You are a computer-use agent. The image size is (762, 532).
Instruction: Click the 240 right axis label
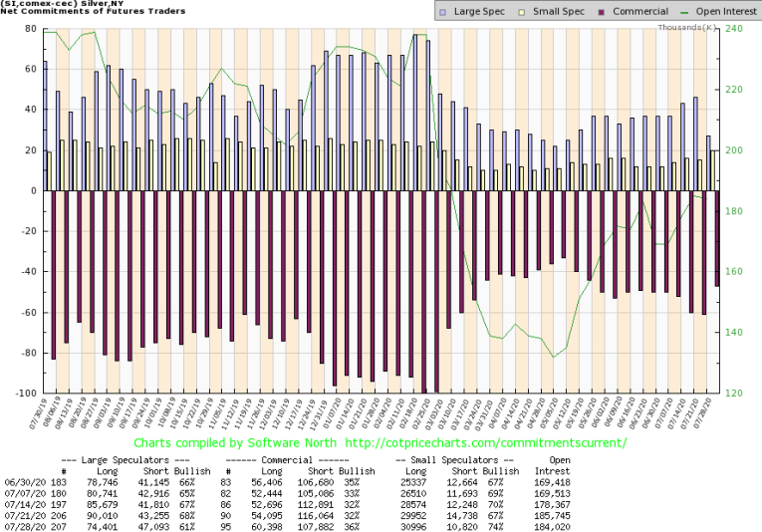pos(733,30)
